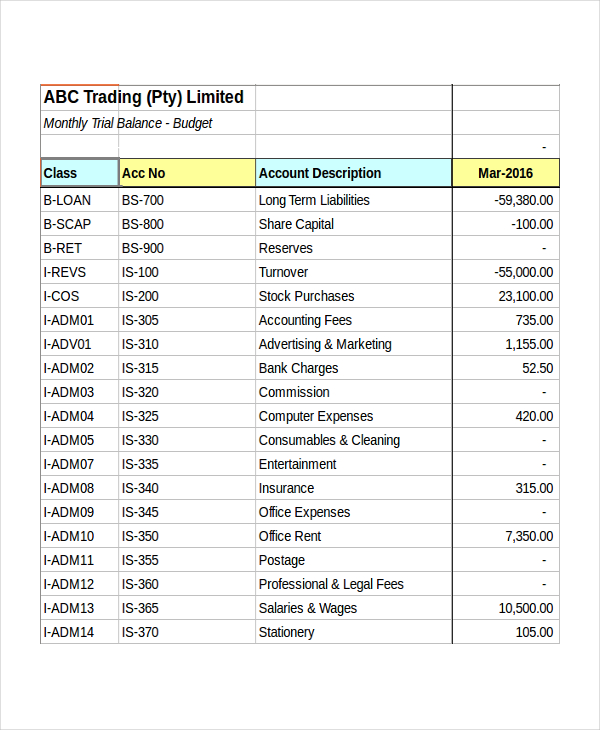
Task: Click the Turnover description cell
Action: tap(284, 272)
